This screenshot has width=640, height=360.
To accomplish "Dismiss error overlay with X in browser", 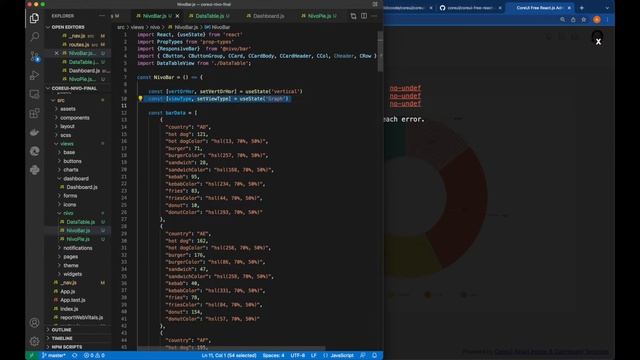I will (598, 42).
